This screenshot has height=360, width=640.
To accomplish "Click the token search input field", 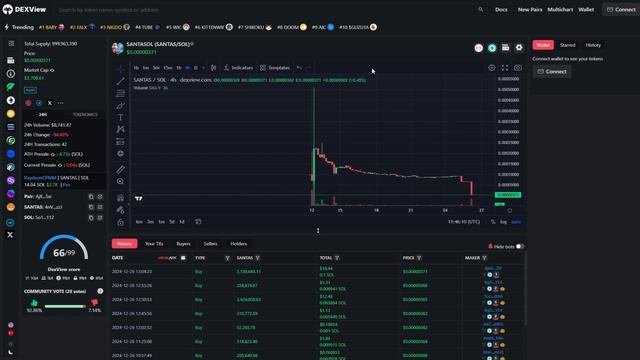I will click(x=265, y=9).
